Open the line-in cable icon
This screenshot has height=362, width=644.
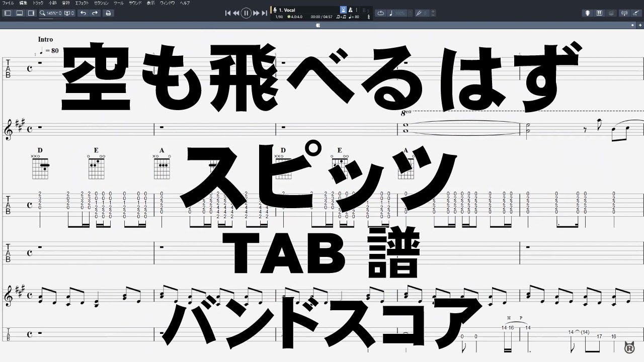coord(636,13)
